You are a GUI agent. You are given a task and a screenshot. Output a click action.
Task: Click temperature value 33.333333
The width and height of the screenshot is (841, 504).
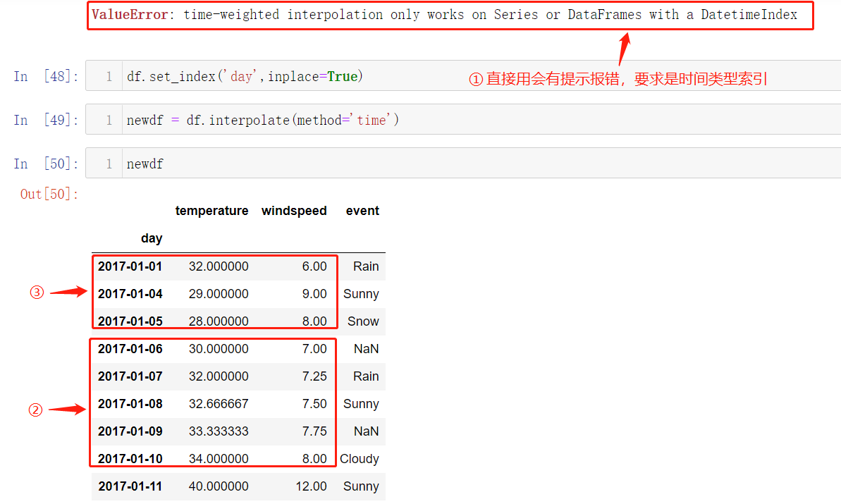point(219,431)
